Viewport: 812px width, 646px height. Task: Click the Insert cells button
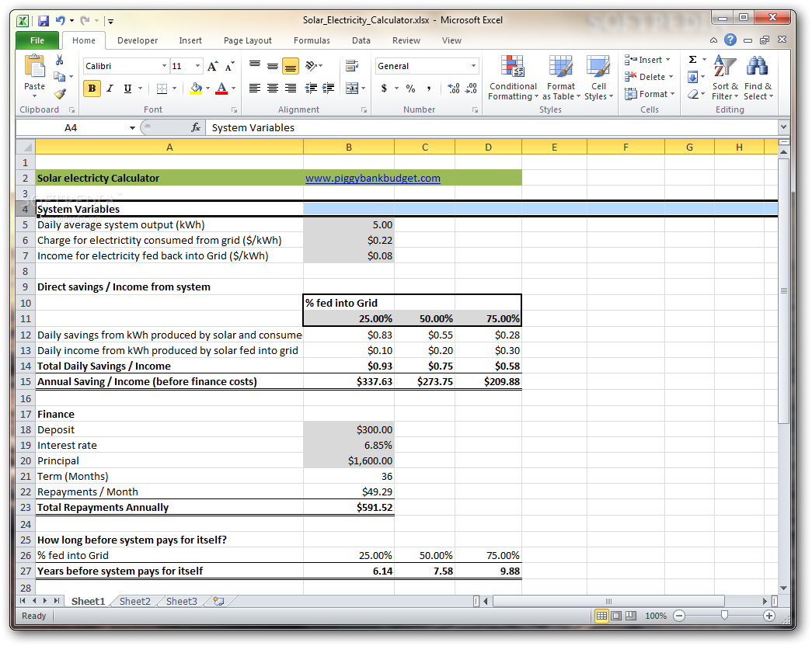click(x=647, y=60)
